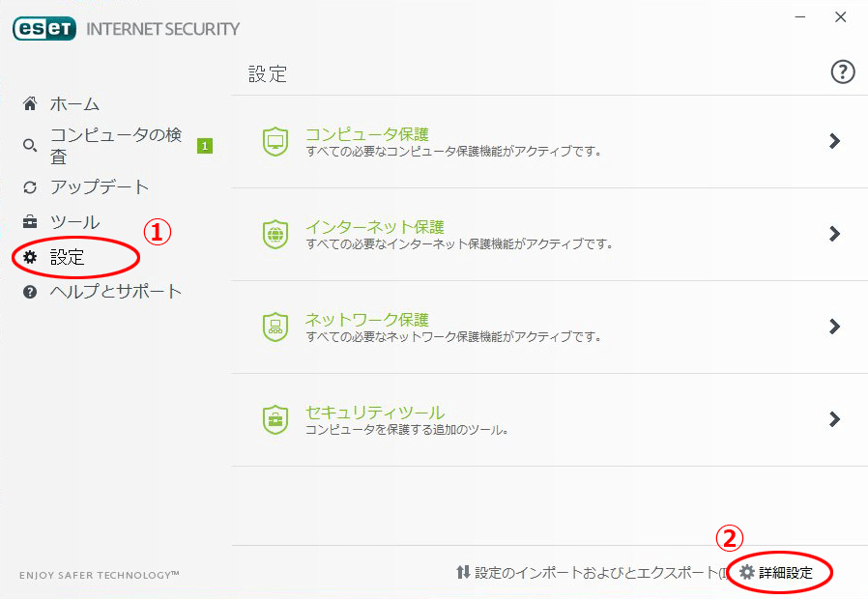This screenshot has width=868, height=599.
Task: Expand セキュリティツール with its chevron arrow
Action: point(835,419)
